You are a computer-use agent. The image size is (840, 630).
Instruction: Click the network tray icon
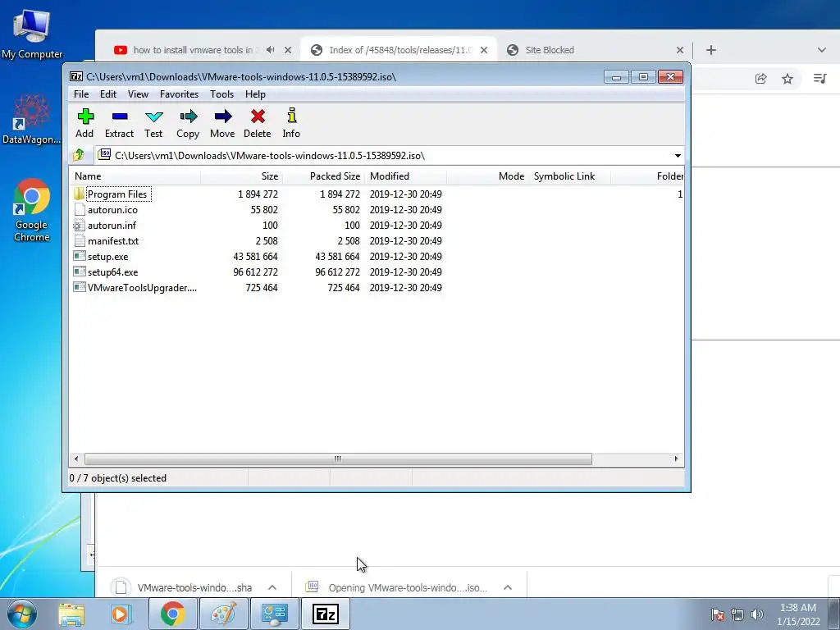point(737,614)
